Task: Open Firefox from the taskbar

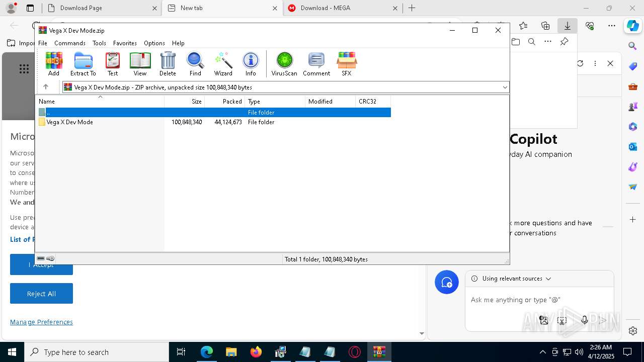Action: (256, 352)
